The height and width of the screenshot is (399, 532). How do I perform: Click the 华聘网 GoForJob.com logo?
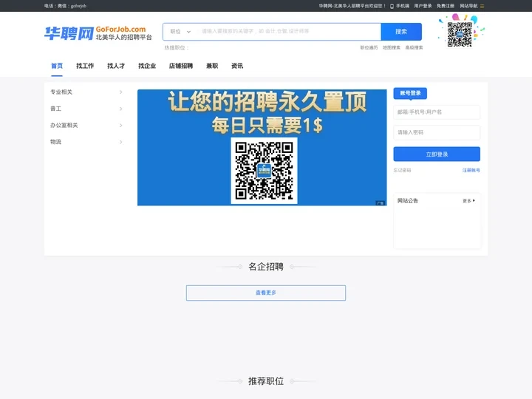pyautogui.click(x=98, y=33)
